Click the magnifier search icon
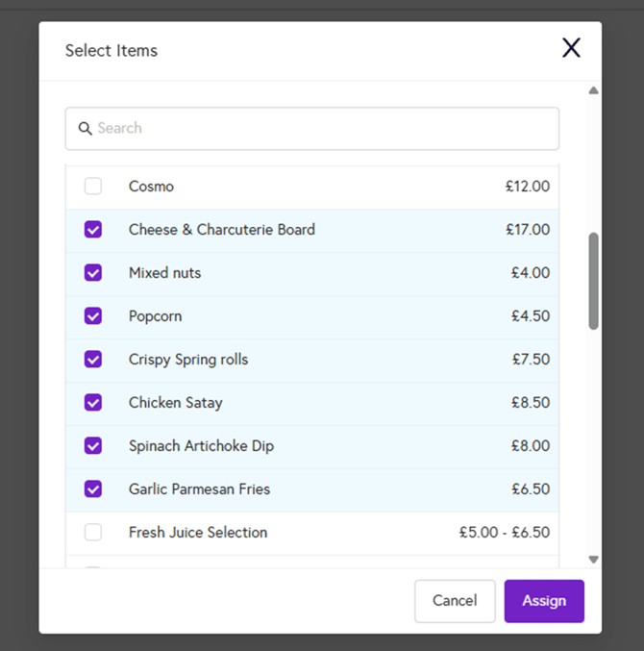 point(85,128)
